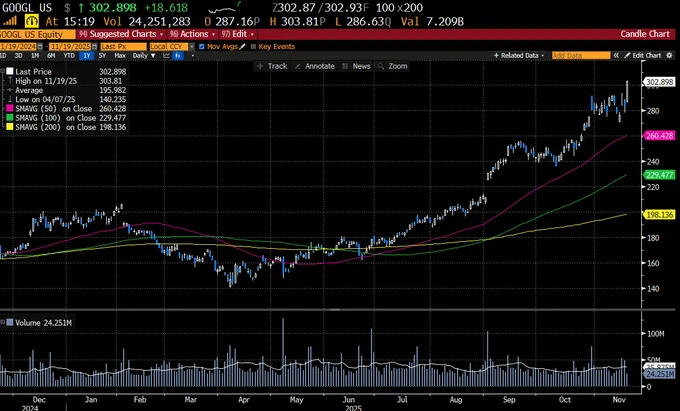The image size is (680, 411).
Task: Select the line chart type icon
Action: pos(166,55)
